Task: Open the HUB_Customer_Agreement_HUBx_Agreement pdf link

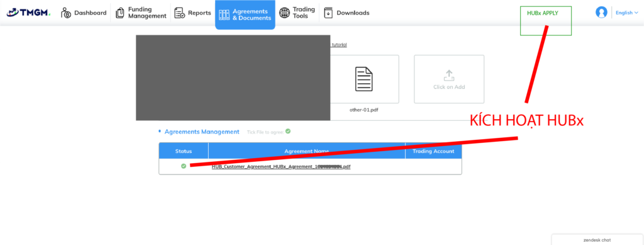Action: (281, 167)
